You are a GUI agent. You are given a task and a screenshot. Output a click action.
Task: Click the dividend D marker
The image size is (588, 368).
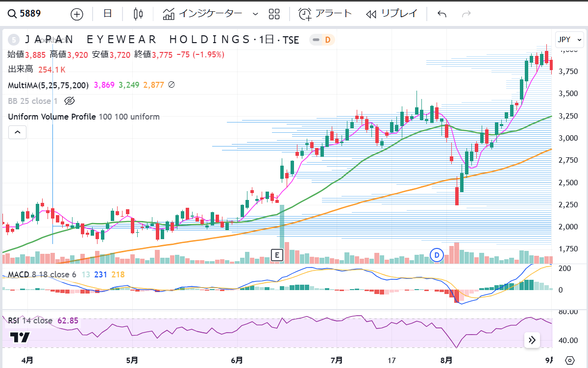pos(436,254)
